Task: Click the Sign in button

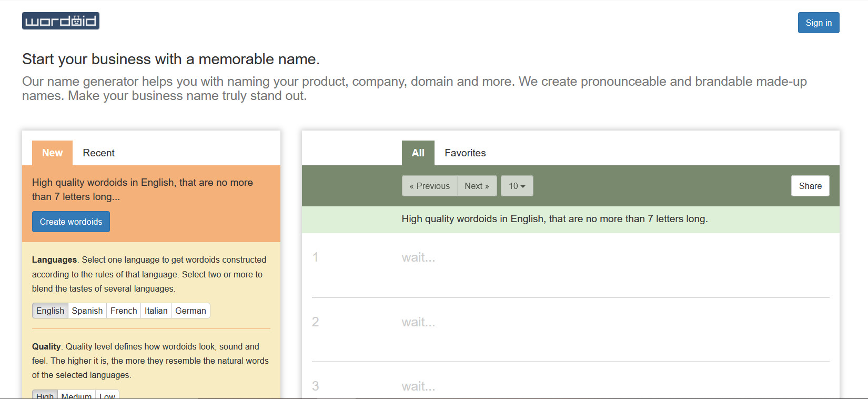Action: tap(819, 23)
